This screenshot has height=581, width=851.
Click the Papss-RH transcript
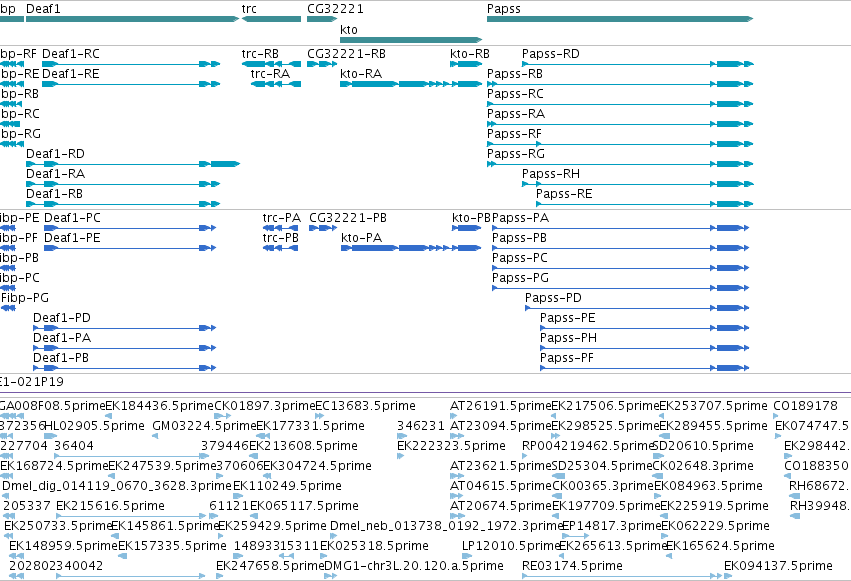click(x=638, y=184)
